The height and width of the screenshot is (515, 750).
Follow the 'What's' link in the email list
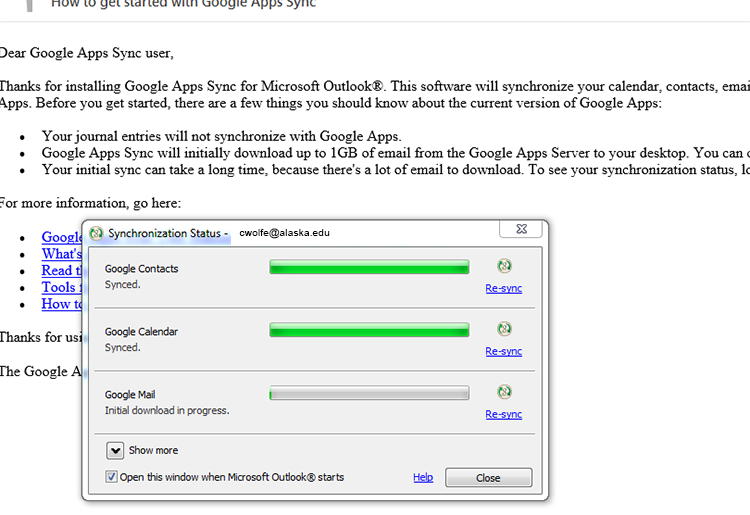point(61,254)
